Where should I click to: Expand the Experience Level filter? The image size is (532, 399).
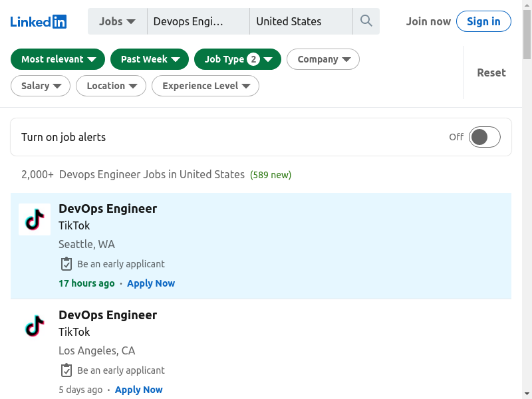(205, 86)
